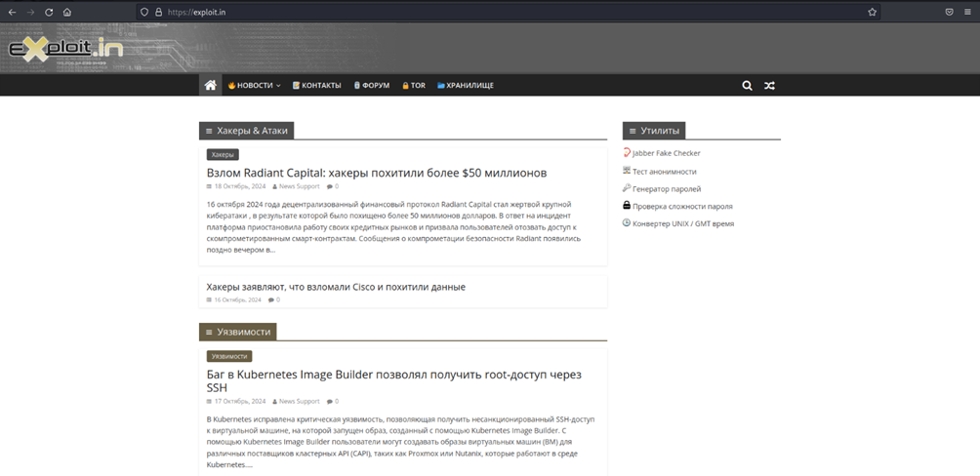
Task: Open Jabber Fake Checker utility
Action: (666, 153)
